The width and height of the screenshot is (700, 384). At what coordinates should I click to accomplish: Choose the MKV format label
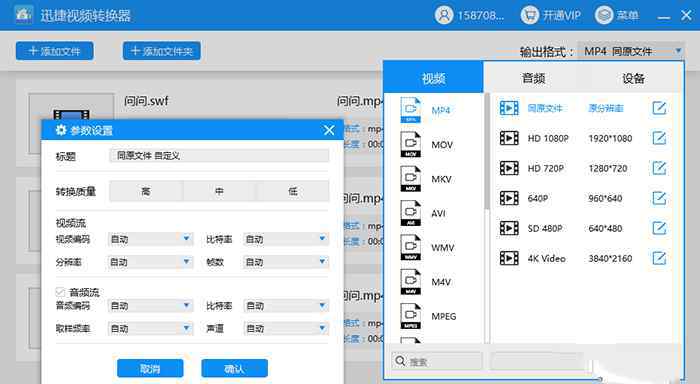441,179
